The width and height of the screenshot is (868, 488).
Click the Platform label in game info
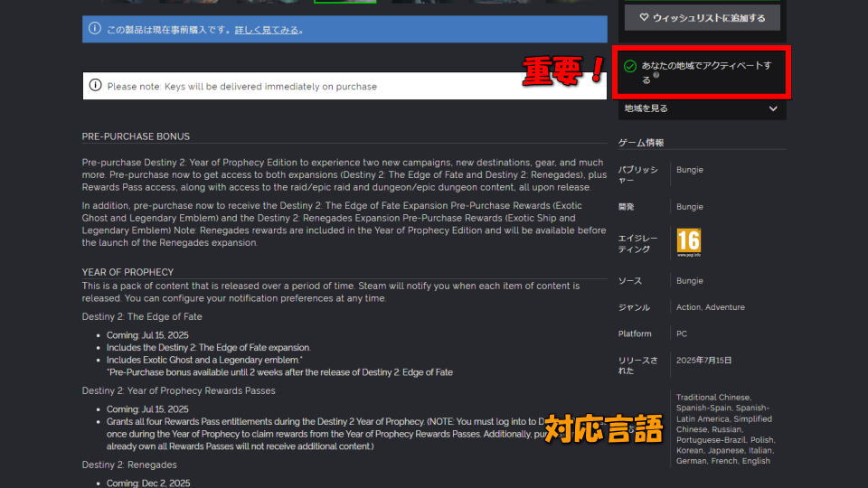pyautogui.click(x=635, y=334)
